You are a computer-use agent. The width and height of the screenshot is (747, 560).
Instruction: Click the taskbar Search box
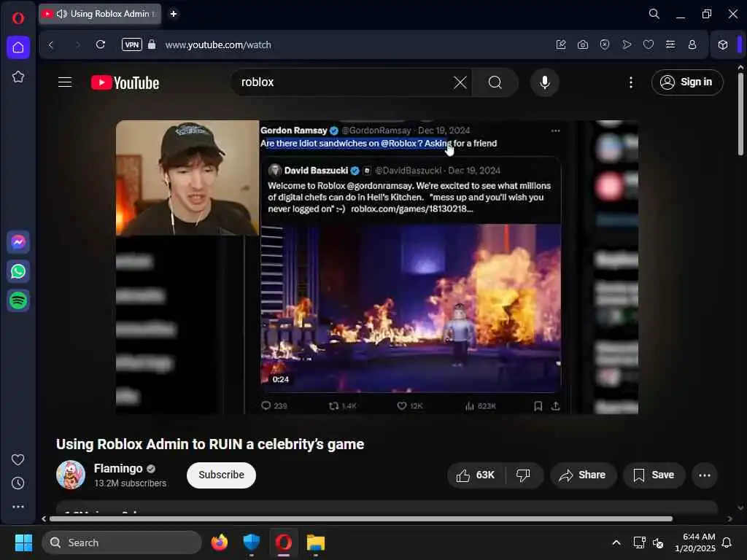[122, 542]
